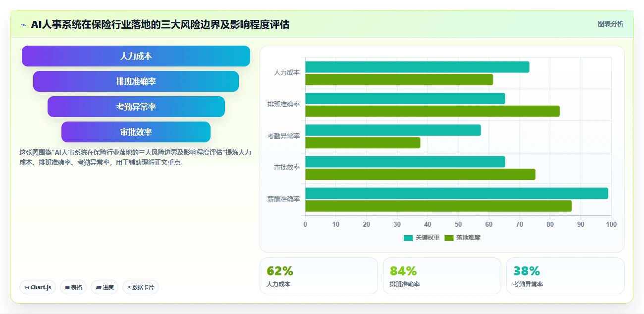This screenshot has width=644, height=314.
Task: Click the teal 排班准确率 bar
Action: 405,98
